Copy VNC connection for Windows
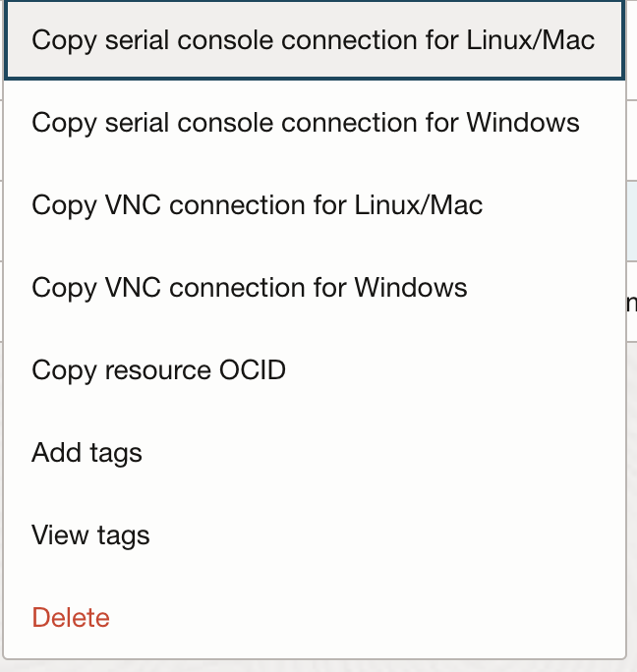The width and height of the screenshot is (637, 672). click(250, 288)
